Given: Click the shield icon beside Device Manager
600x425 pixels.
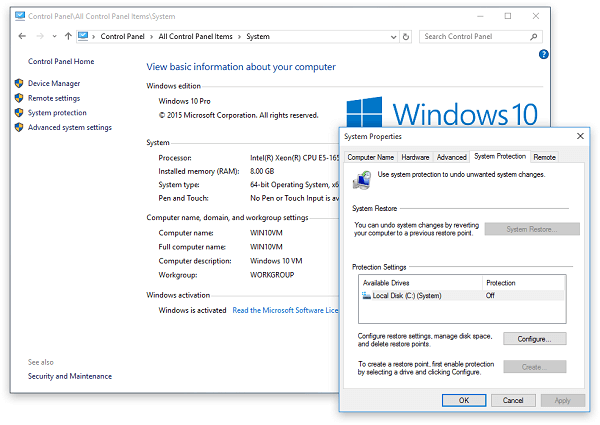Looking at the screenshot, I should pos(19,83).
